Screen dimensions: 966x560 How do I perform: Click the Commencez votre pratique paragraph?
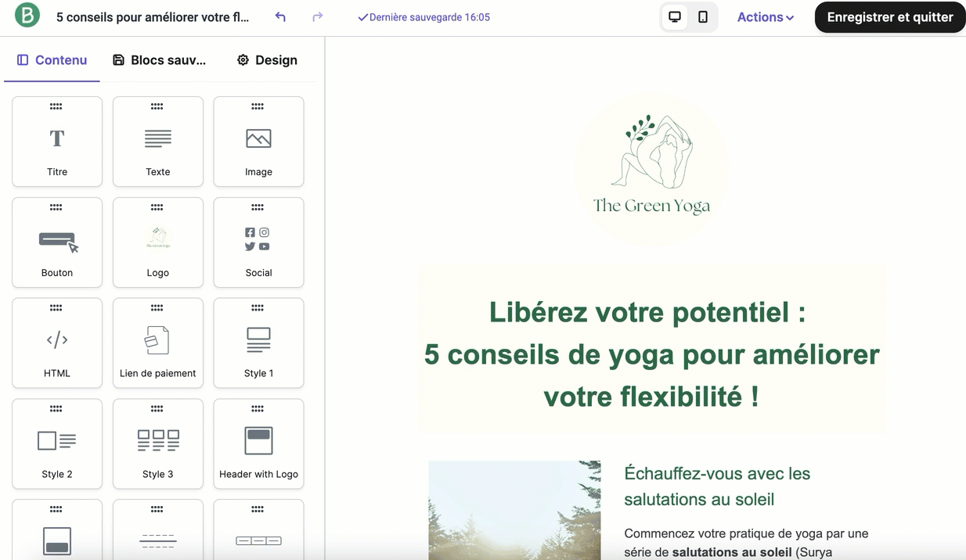click(746, 543)
